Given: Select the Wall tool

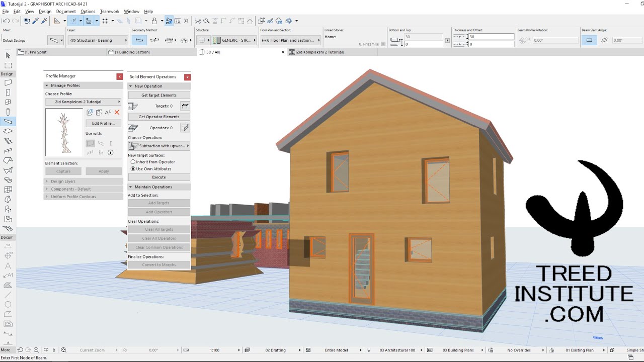Looking at the screenshot, I should (x=8, y=83).
